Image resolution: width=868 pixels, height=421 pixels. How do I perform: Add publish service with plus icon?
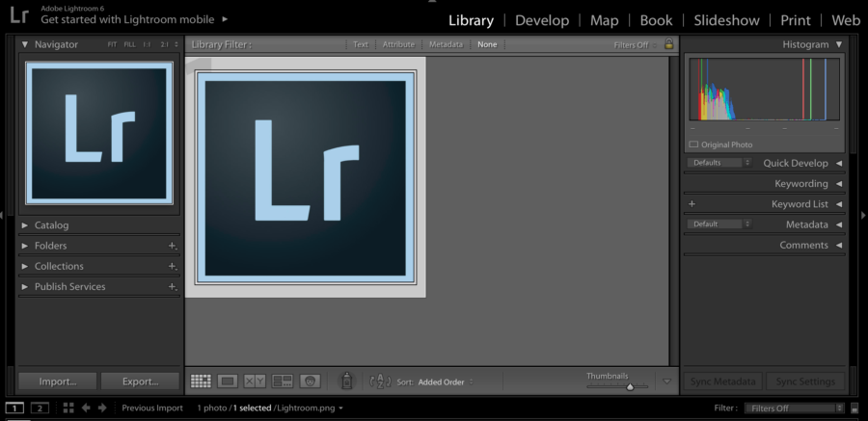point(173,286)
